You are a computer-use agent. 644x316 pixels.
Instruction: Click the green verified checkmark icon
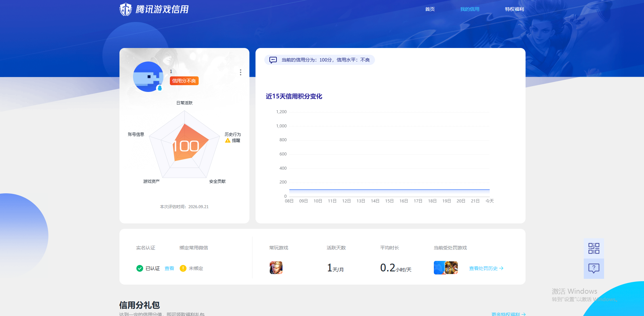pyautogui.click(x=140, y=268)
